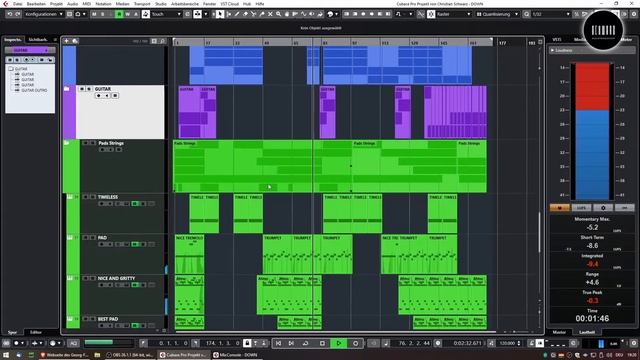Click the purple GUITAR track color strip

69,112
